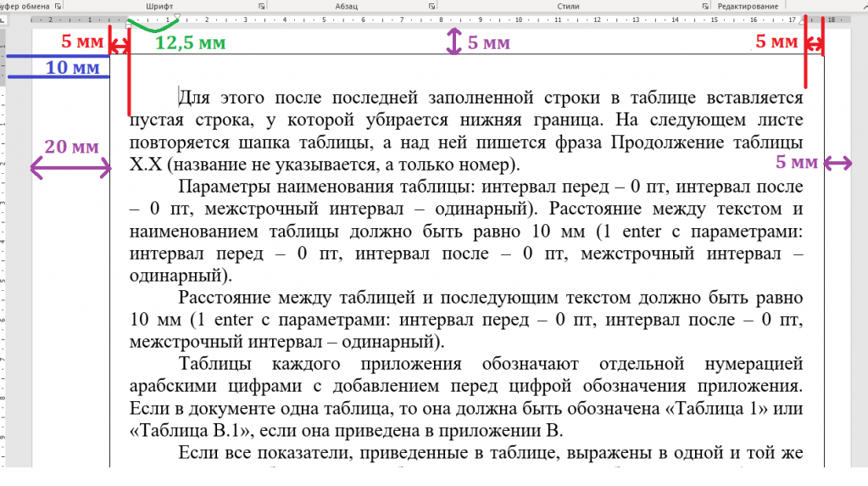Screen dimensions: 868x486
Task: Click the tab stop selector beside the ruler
Action: (x=3, y=20)
